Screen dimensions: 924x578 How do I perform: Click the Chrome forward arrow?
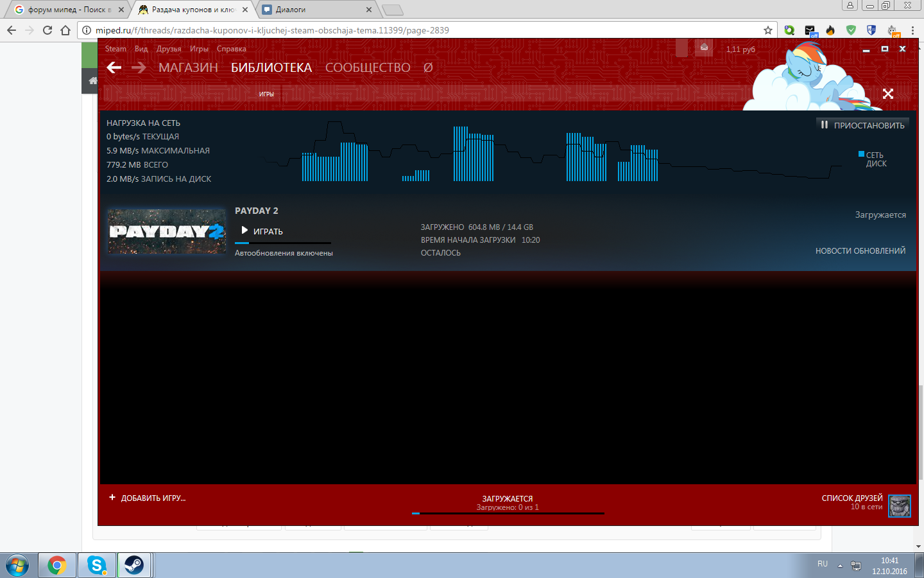point(30,30)
